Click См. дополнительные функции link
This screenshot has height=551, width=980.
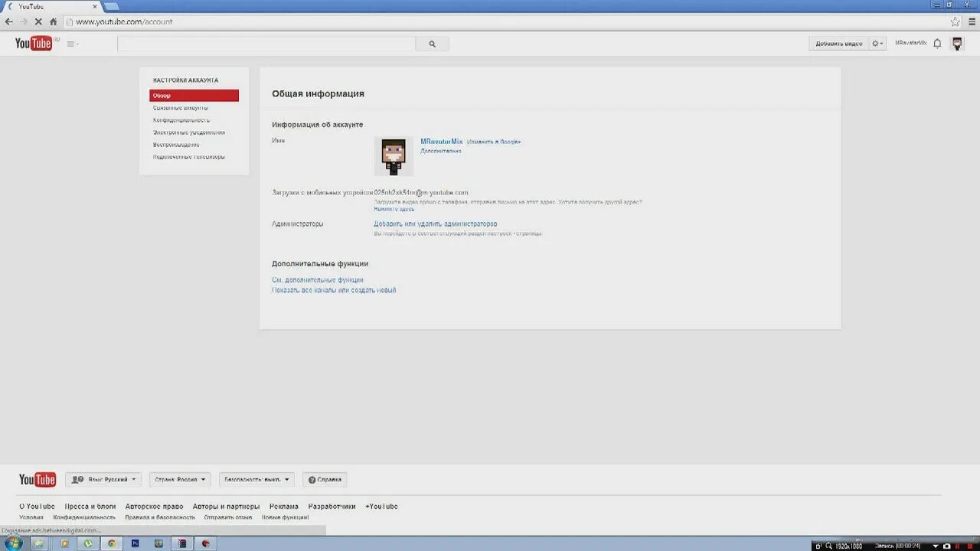point(318,280)
